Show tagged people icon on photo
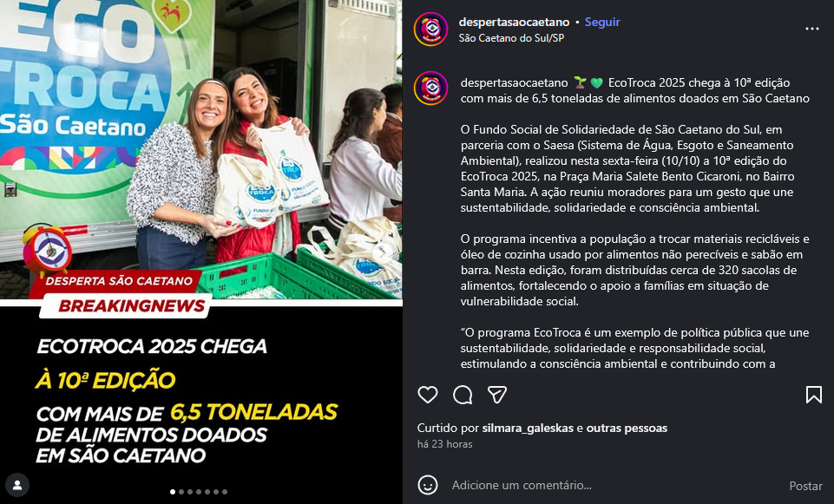 [17, 485]
